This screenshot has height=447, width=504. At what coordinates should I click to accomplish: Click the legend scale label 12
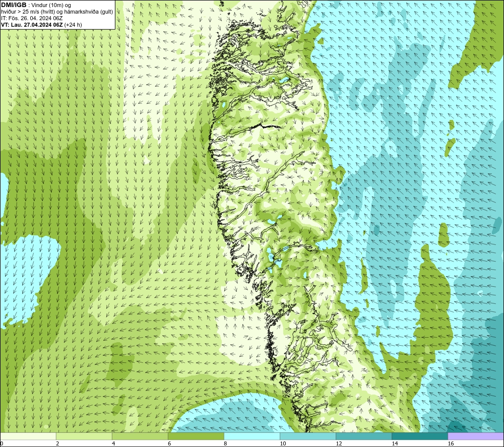pos(339,443)
